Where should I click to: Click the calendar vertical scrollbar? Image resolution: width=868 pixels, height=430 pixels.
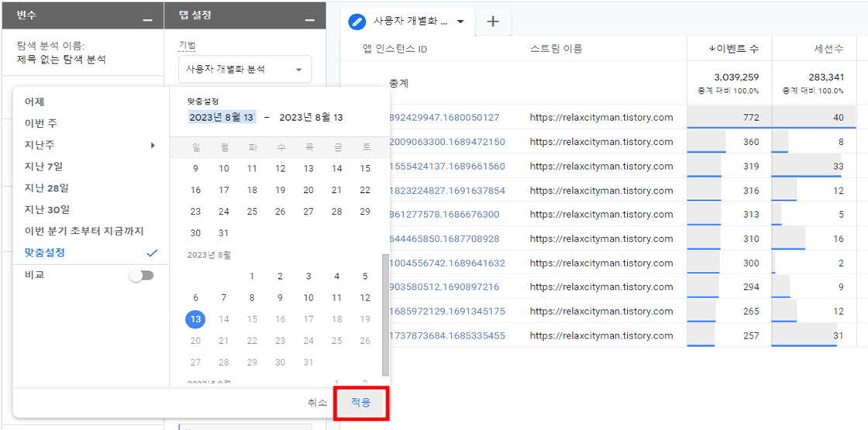385,315
